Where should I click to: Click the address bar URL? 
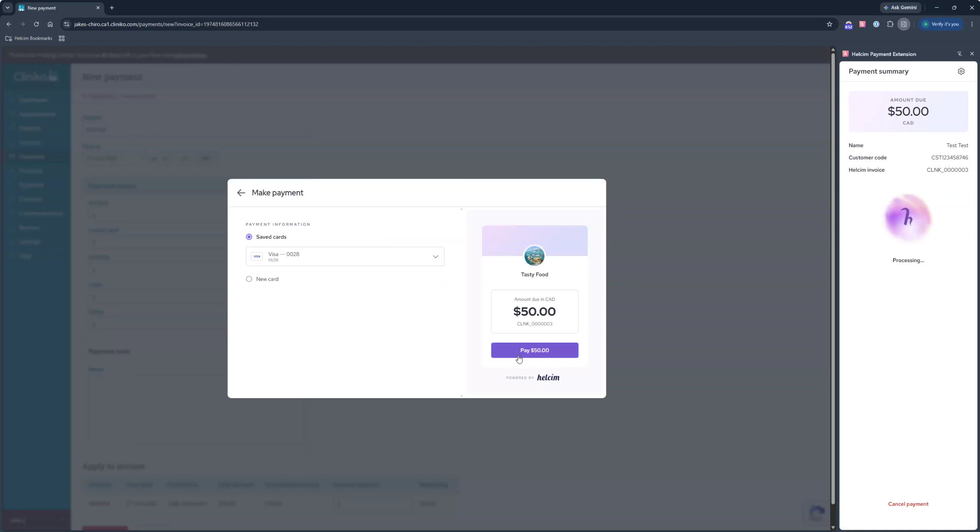(x=166, y=24)
